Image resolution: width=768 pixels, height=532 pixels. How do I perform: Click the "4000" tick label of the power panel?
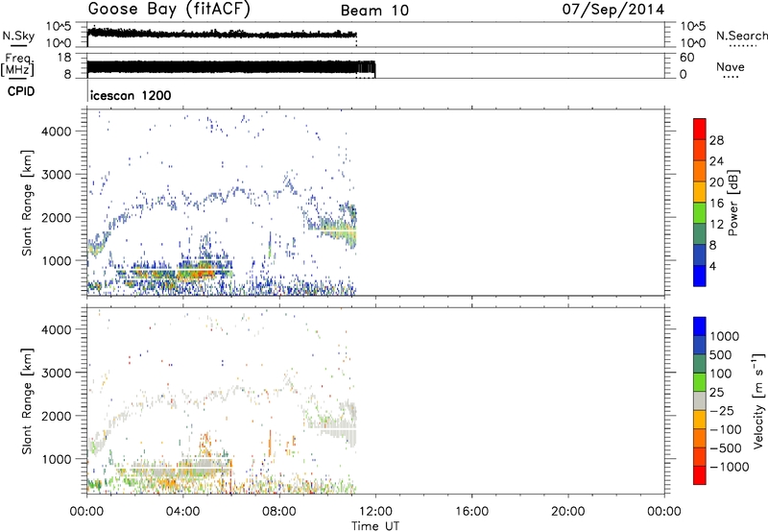click(x=57, y=132)
